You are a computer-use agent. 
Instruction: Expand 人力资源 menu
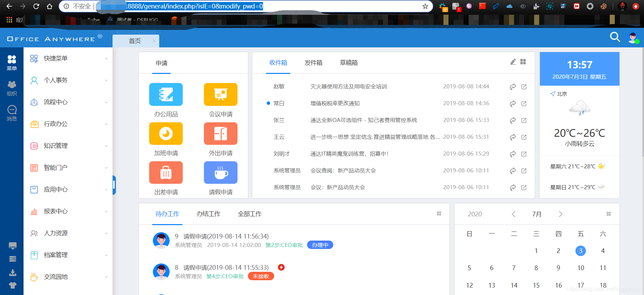pos(68,233)
